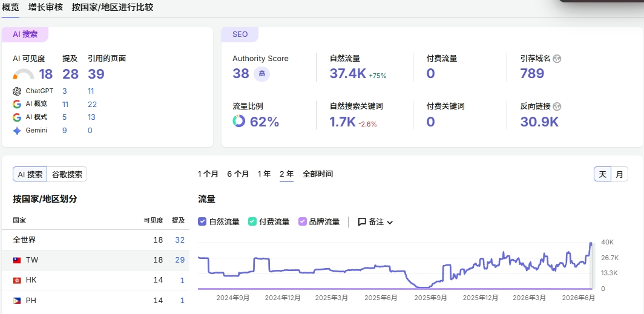This screenshot has width=644, height=314.
Task: Click the 自然流量 value 37.4K
Action: point(348,73)
